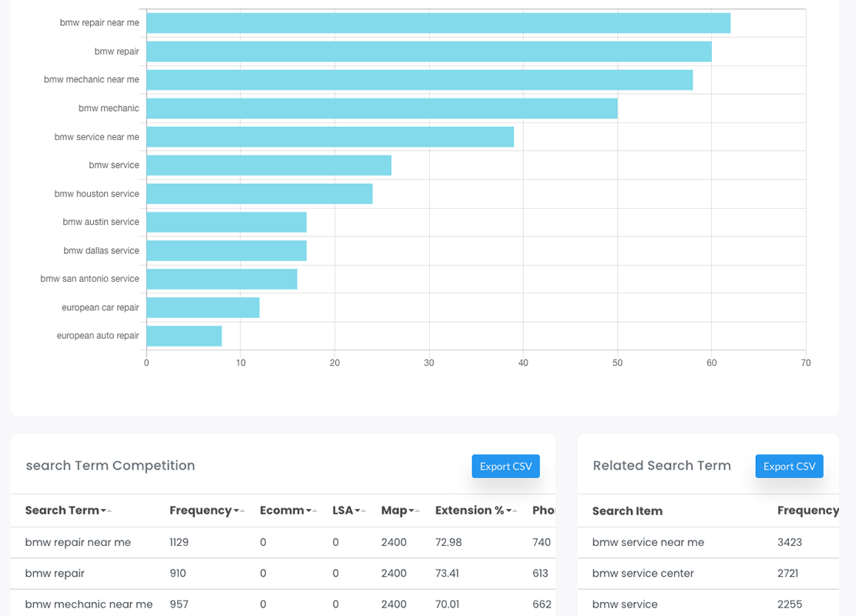Click phone value 740
The width and height of the screenshot is (856, 616).
(x=542, y=542)
